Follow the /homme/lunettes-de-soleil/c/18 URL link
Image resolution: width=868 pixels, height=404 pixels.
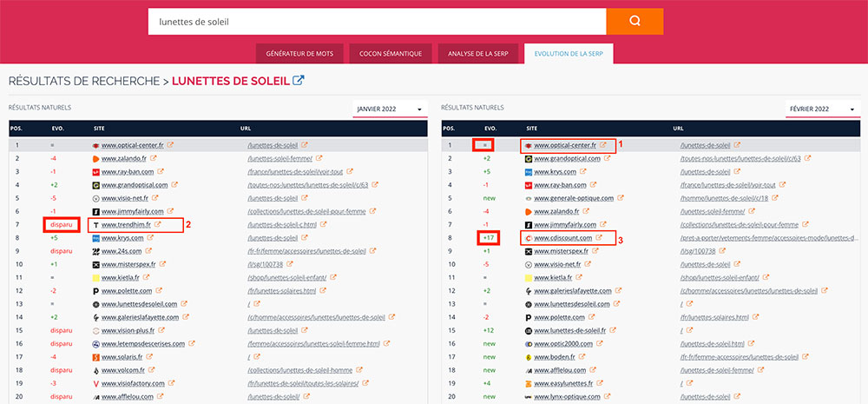(x=722, y=198)
